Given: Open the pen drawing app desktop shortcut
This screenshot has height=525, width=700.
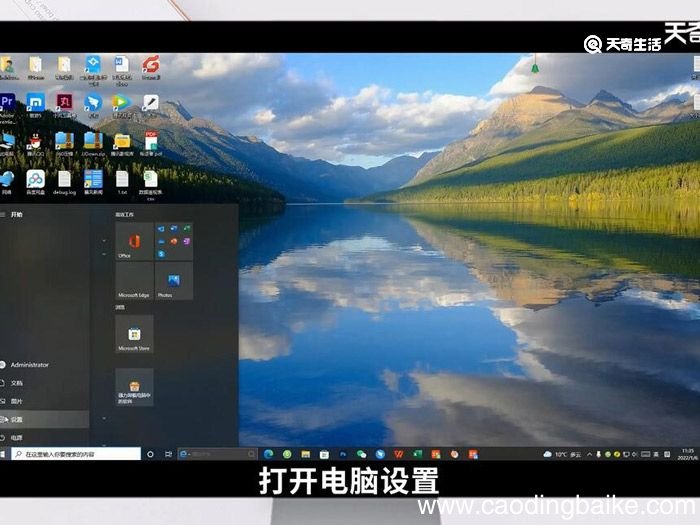Looking at the screenshot, I should coord(150,105).
